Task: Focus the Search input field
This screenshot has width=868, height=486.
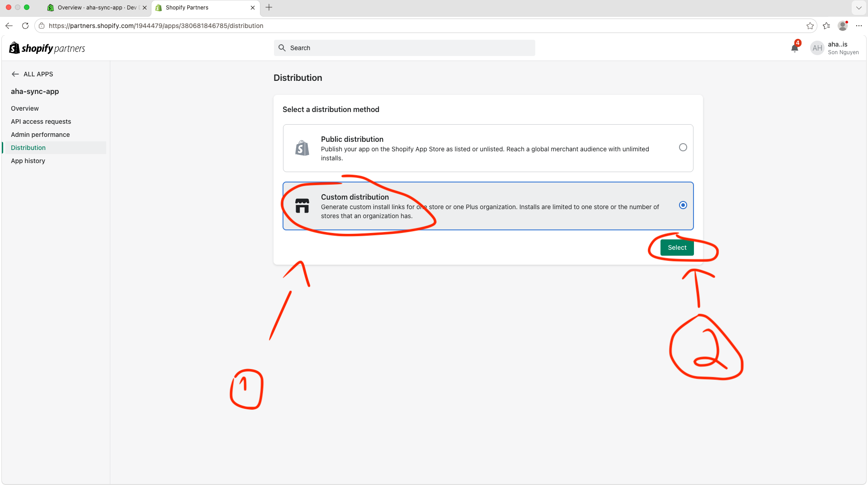Action: pyautogui.click(x=404, y=48)
